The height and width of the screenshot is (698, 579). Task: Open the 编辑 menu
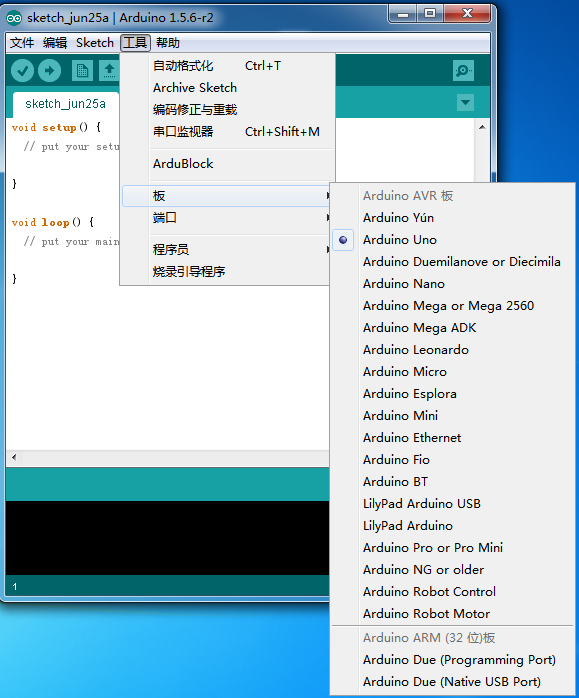(55, 43)
